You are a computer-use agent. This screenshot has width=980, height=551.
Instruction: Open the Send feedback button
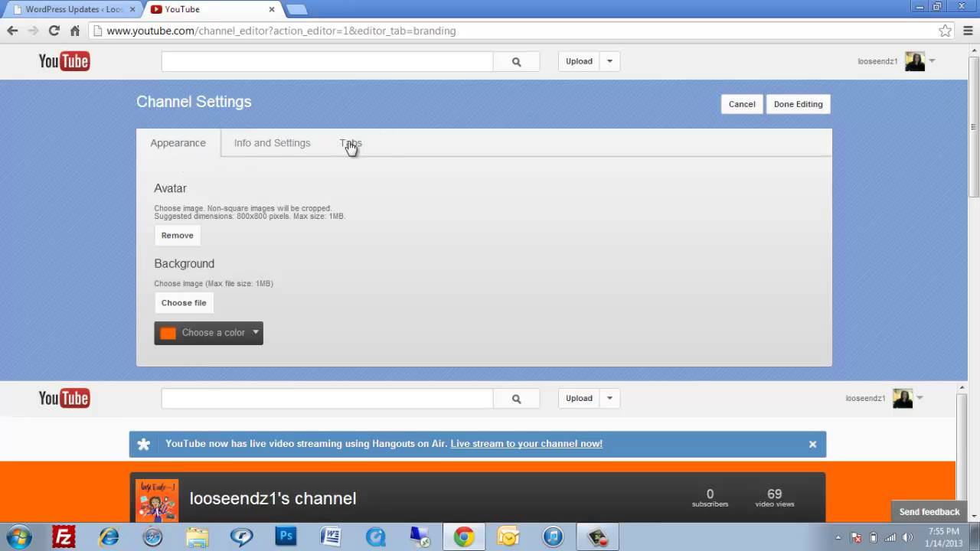click(x=929, y=512)
